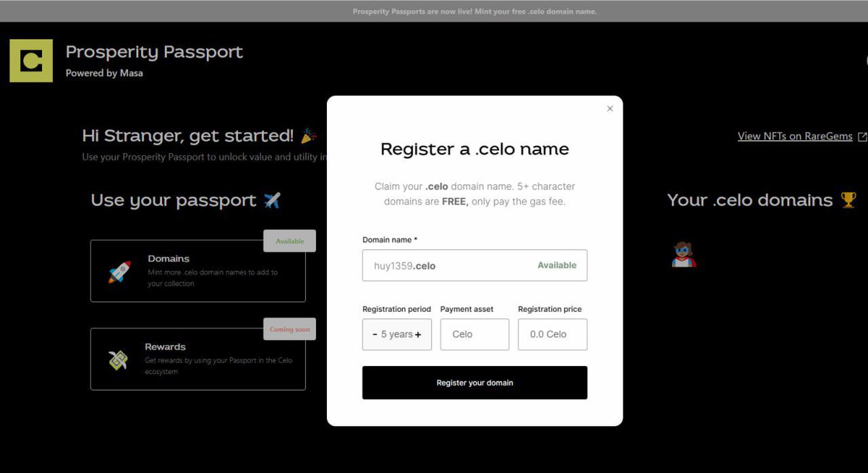
Task: Click the superhero avatar under .celo domains
Action: click(x=684, y=255)
